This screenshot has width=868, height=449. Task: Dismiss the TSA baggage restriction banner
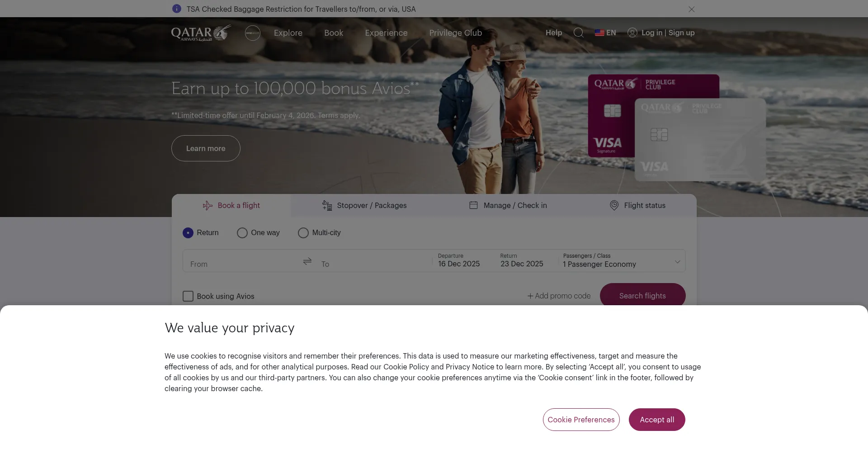click(692, 9)
